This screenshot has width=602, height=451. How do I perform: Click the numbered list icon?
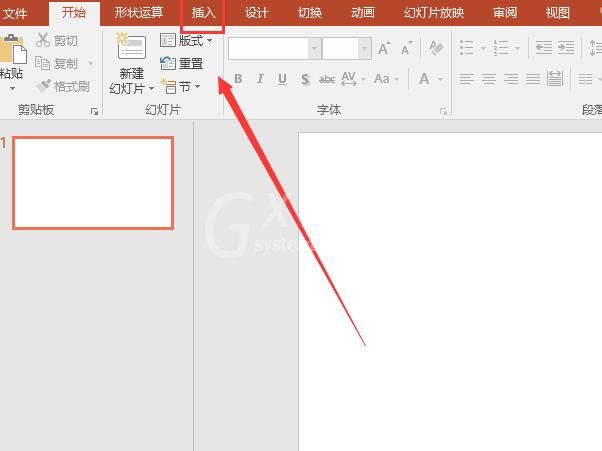(501, 48)
